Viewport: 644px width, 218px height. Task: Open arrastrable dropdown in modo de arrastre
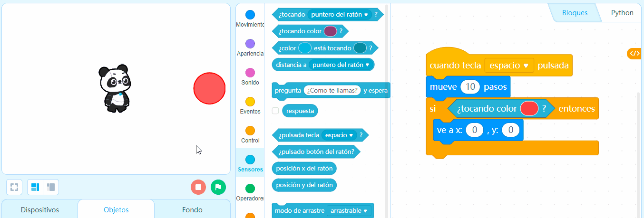pos(349,210)
